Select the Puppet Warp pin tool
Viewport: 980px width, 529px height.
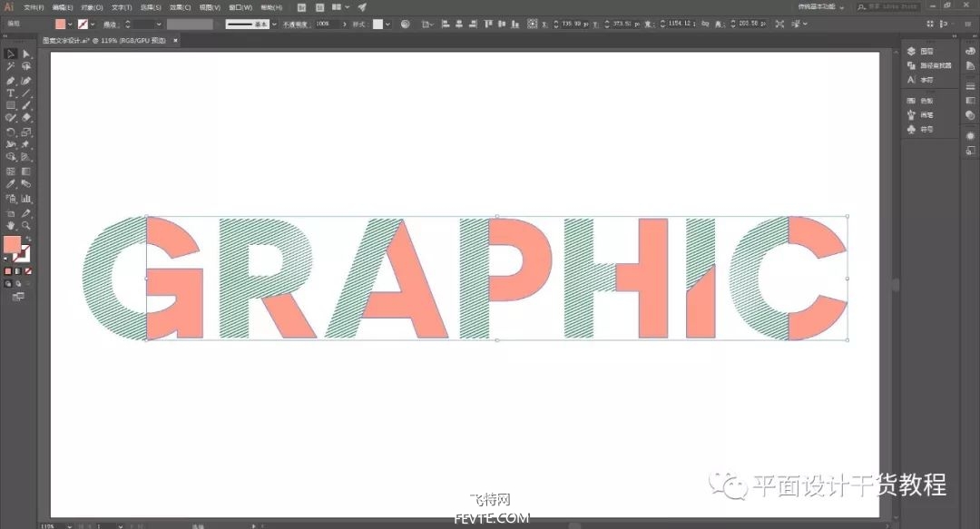pyautogui.click(x=26, y=144)
